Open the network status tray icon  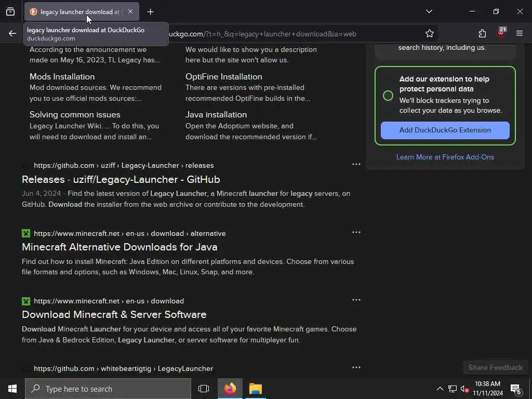click(x=453, y=389)
